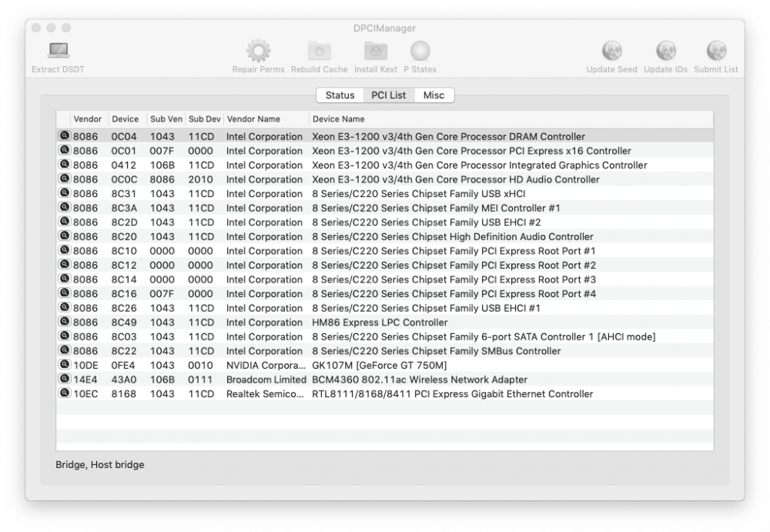Click lookup icon for GeForce GT 750M row

[x=65, y=364]
